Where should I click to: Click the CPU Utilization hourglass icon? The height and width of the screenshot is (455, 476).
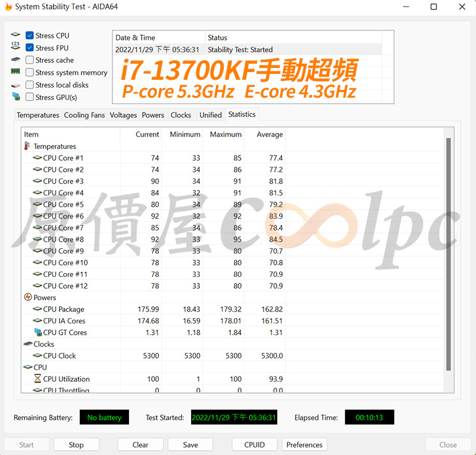pyautogui.click(x=37, y=378)
